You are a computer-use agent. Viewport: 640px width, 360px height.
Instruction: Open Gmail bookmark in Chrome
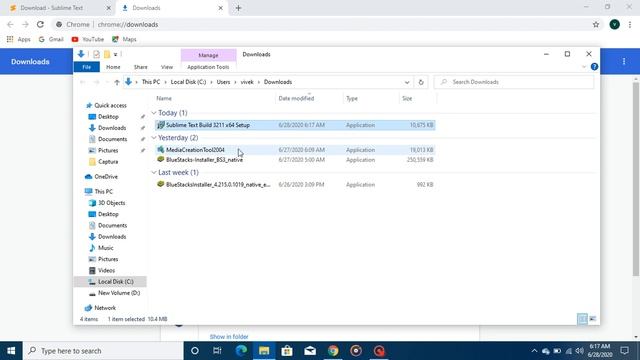(51, 39)
